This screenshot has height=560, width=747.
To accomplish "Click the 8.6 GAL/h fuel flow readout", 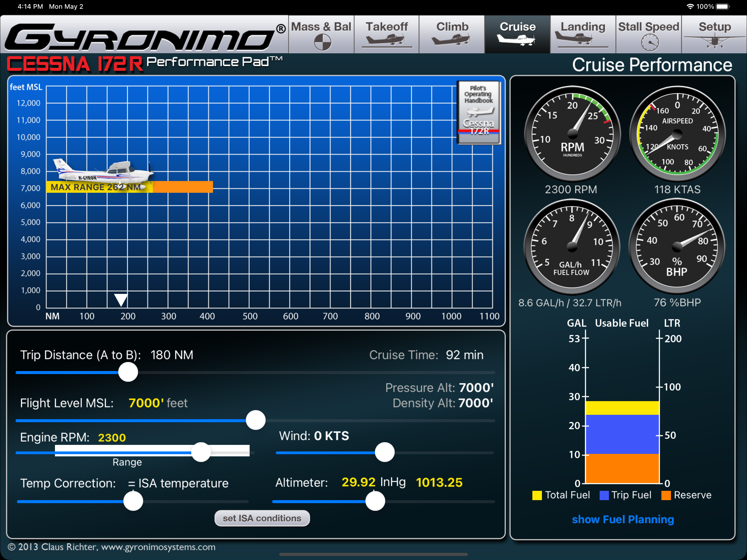I will click(x=570, y=303).
